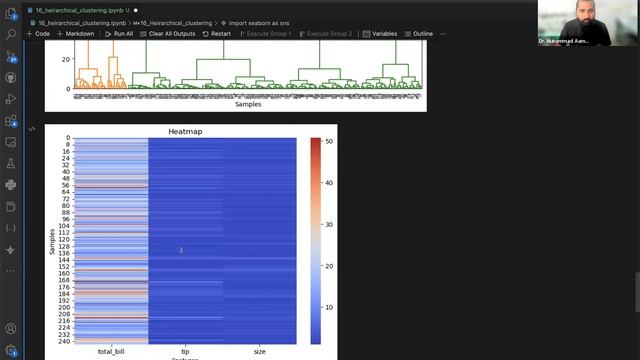The height and width of the screenshot is (360, 640).
Task: Select the 16_heirarchical_clustering.ipynb tab
Action: click(x=80, y=10)
